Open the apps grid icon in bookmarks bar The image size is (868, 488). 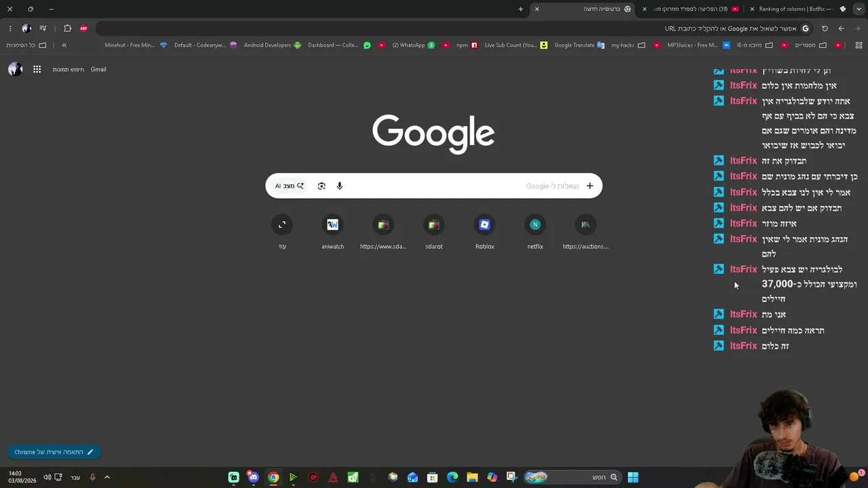pyautogui.click(x=859, y=45)
